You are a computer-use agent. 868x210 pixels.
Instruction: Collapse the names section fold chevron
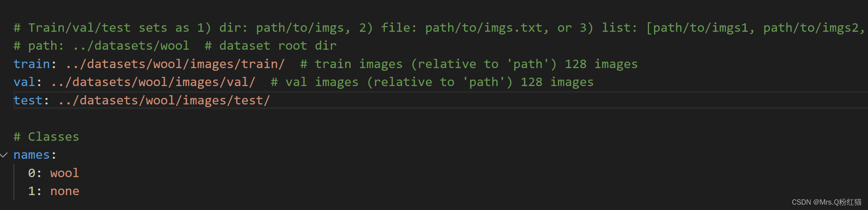point(4,155)
